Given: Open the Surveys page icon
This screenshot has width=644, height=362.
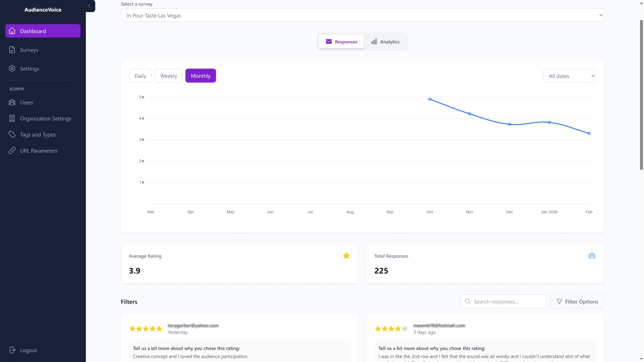Looking at the screenshot, I should click(x=12, y=50).
